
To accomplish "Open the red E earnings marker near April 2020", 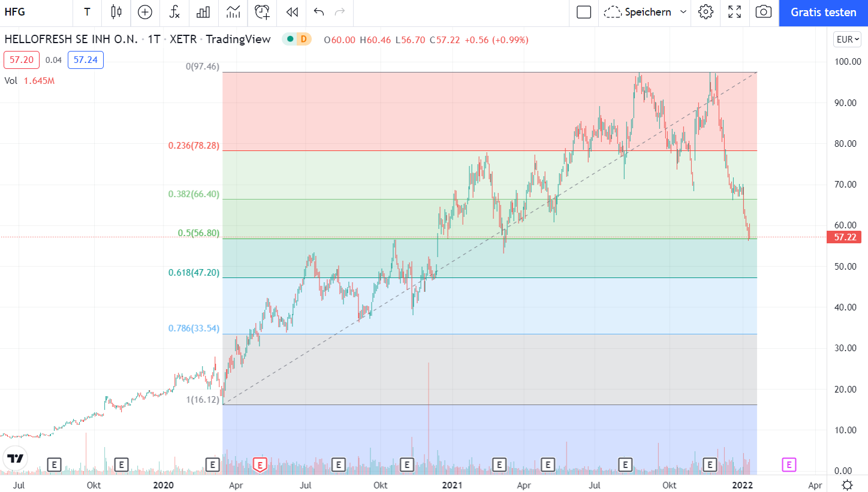I will point(260,464).
